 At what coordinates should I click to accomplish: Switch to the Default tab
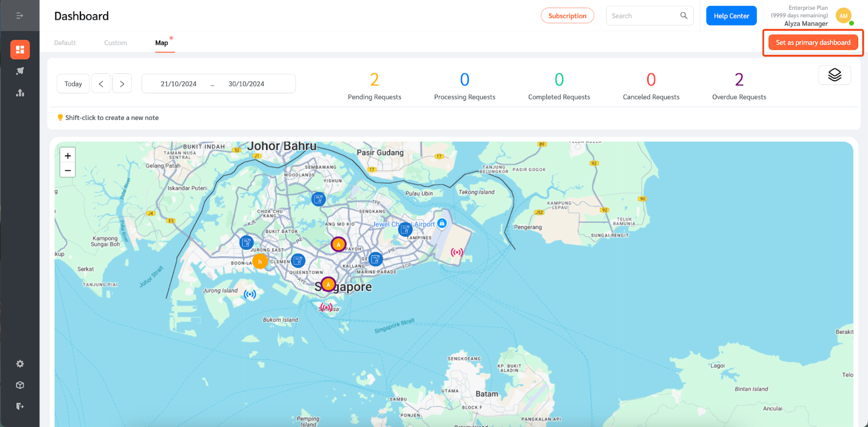(65, 43)
